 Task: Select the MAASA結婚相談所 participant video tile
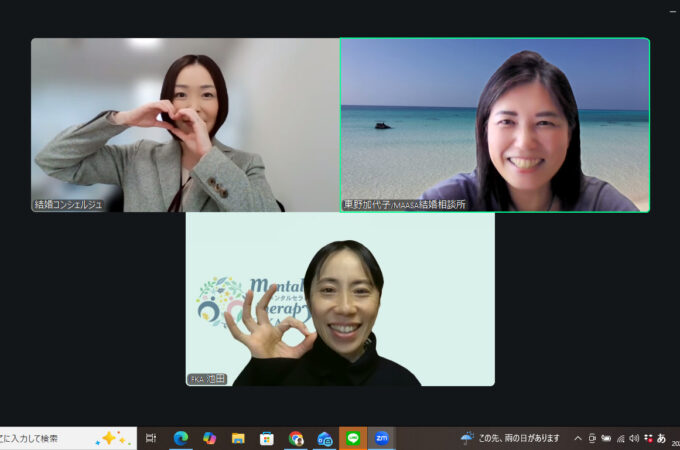pos(495,125)
